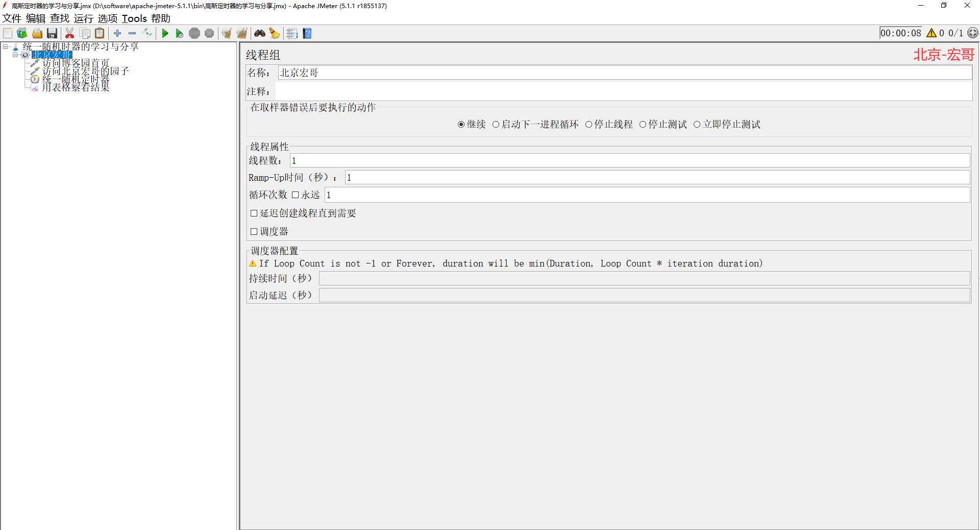Expand all nodes with plus icon
This screenshot has width=980, height=530.
[x=117, y=33]
